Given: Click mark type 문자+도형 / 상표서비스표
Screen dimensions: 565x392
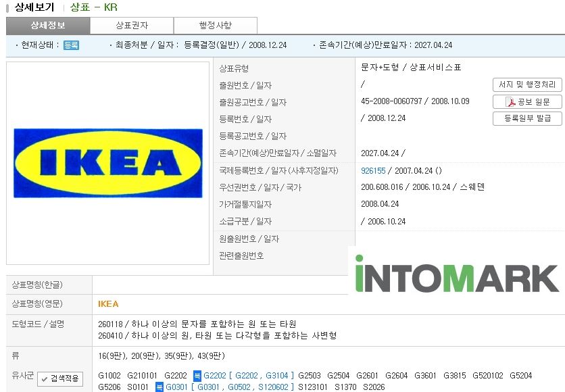Looking at the screenshot, I should 411,68.
